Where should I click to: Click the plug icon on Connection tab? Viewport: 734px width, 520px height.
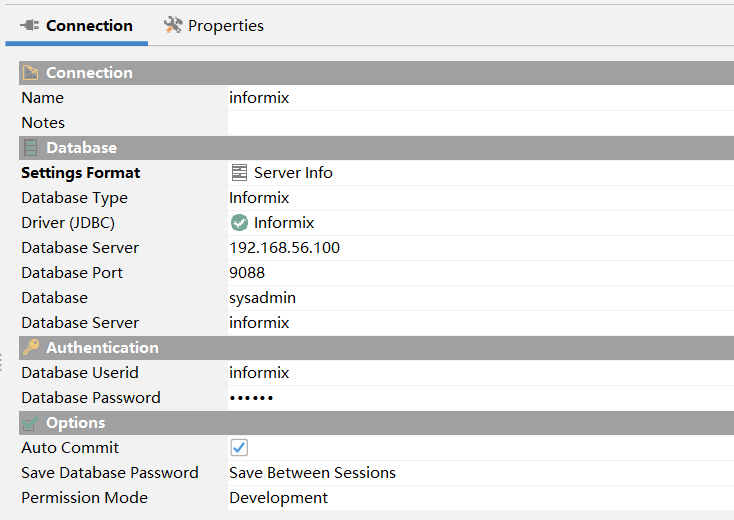pyautogui.click(x=29, y=25)
